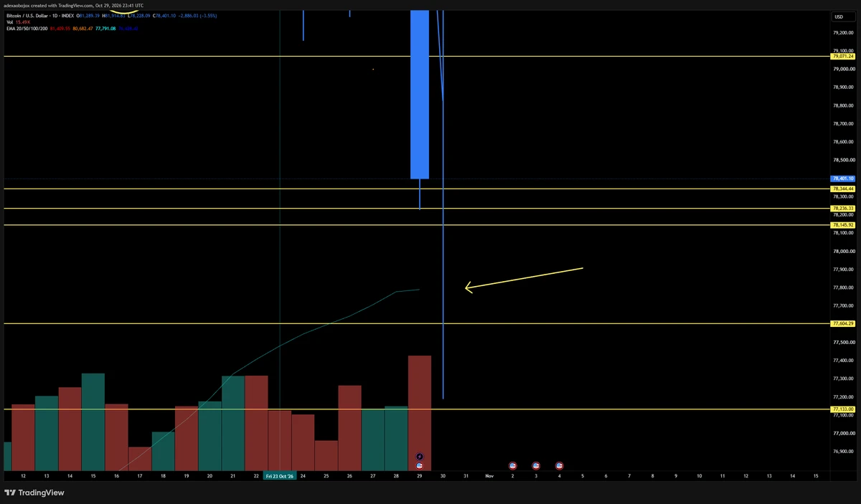Click the 79,071.24 horizontal line price label
Screen dimensions: 861x504
(842, 56)
